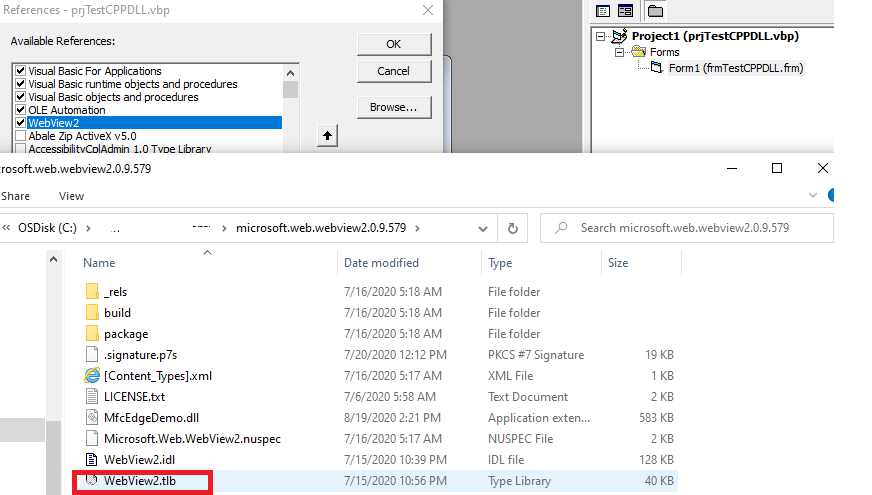The width and height of the screenshot is (872, 495).
Task: Click the Forms folder icon
Action: (639, 52)
